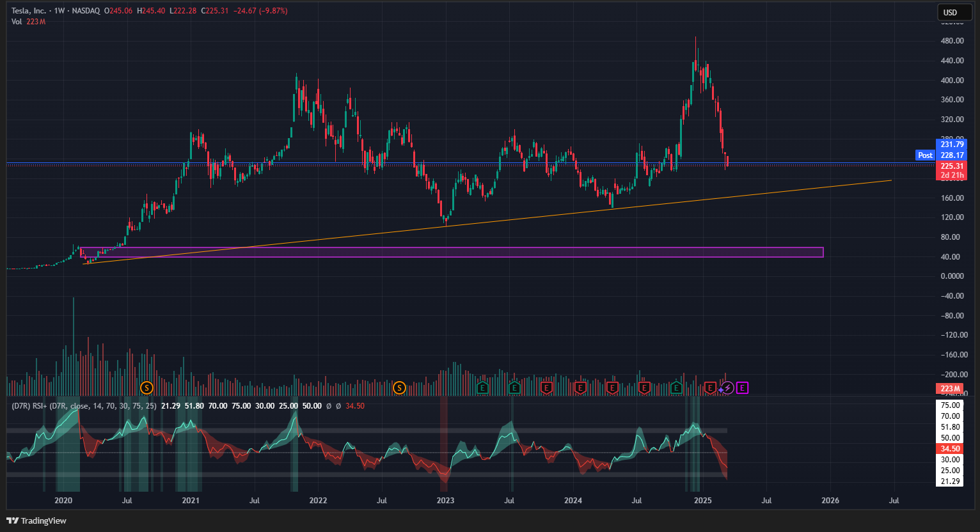Click the 2023 label on the time axis

[x=445, y=501]
